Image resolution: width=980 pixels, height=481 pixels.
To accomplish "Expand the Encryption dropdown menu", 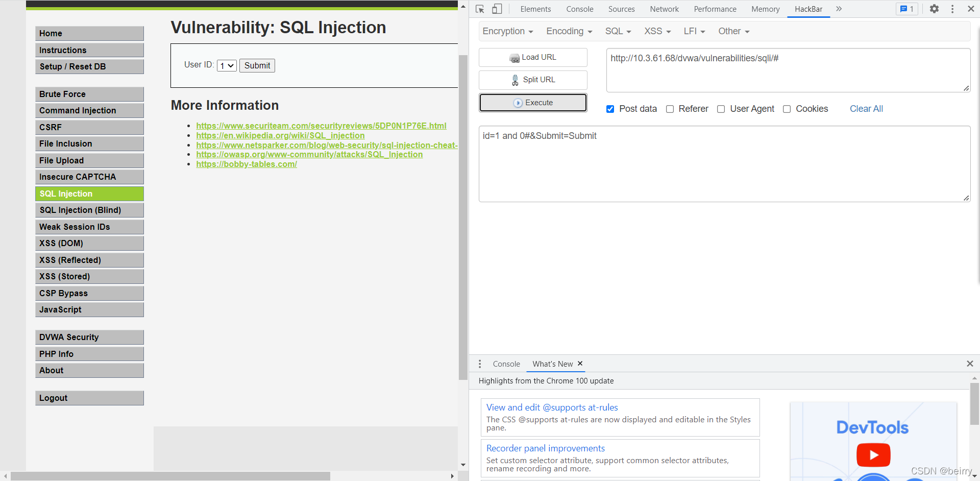I will pos(507,32).
